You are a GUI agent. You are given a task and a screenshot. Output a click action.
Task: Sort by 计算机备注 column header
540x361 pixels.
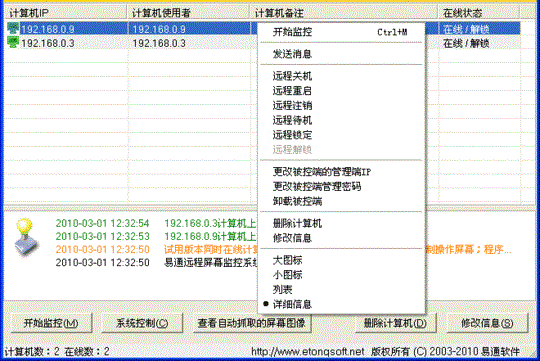click(343, 13)
